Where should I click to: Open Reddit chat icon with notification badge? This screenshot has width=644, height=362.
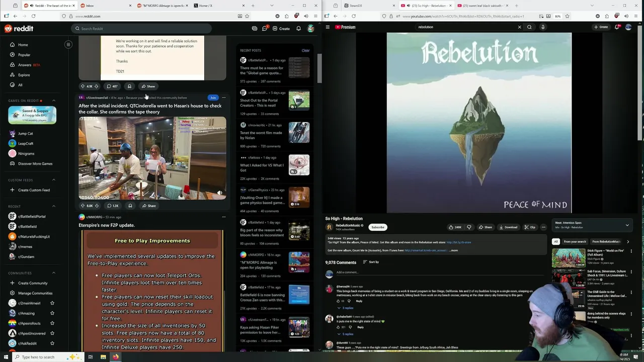265,29
